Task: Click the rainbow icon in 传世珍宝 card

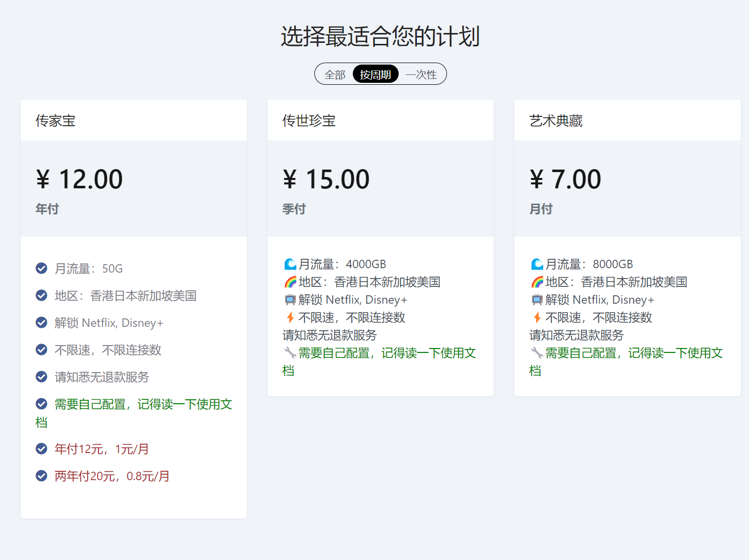Action: [x=290, y=282]
